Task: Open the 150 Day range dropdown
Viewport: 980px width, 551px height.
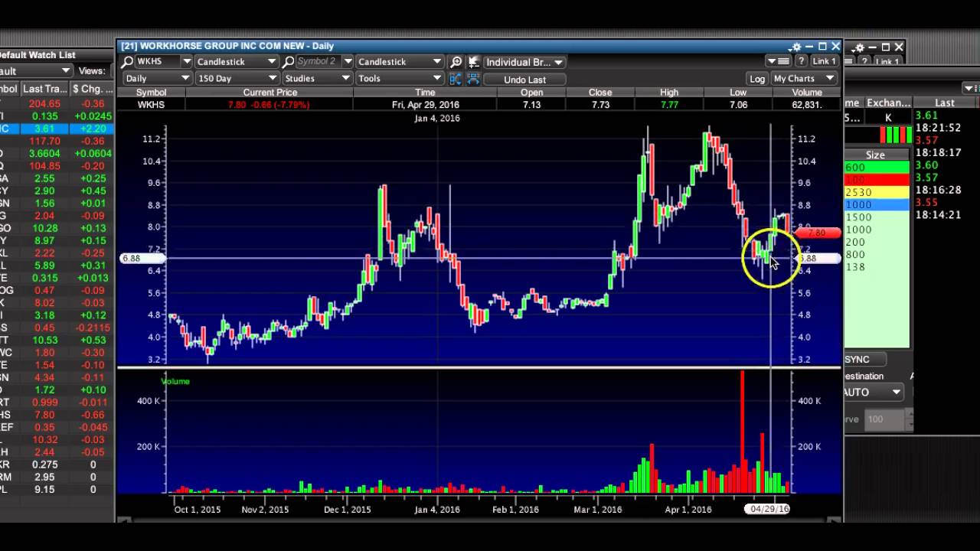Action: click(x=237, y=78)
